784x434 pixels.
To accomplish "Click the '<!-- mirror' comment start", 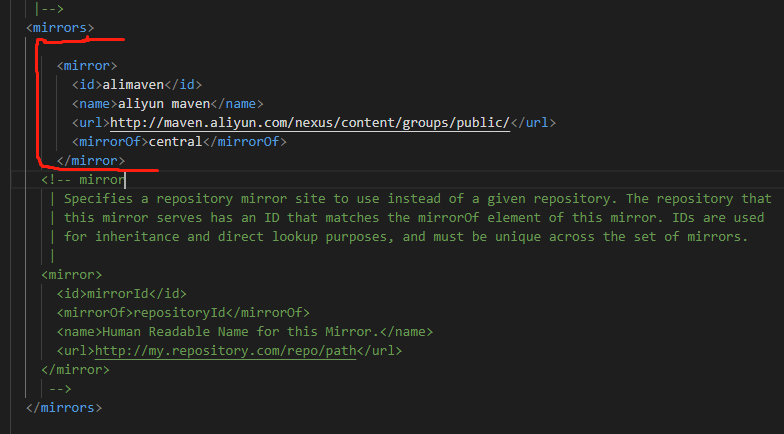I will (83, 180).
